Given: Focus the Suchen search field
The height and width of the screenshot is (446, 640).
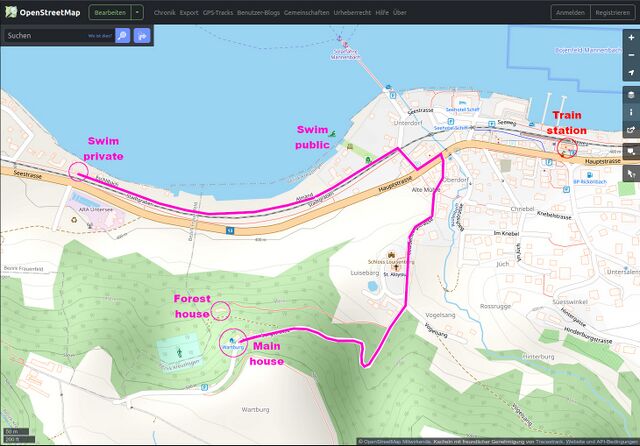Looking at the screenshot, I should pos(45,35).
